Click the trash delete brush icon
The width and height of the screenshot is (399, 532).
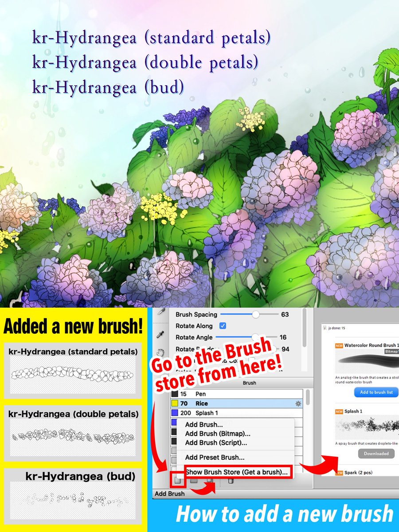tap(230, 480)
